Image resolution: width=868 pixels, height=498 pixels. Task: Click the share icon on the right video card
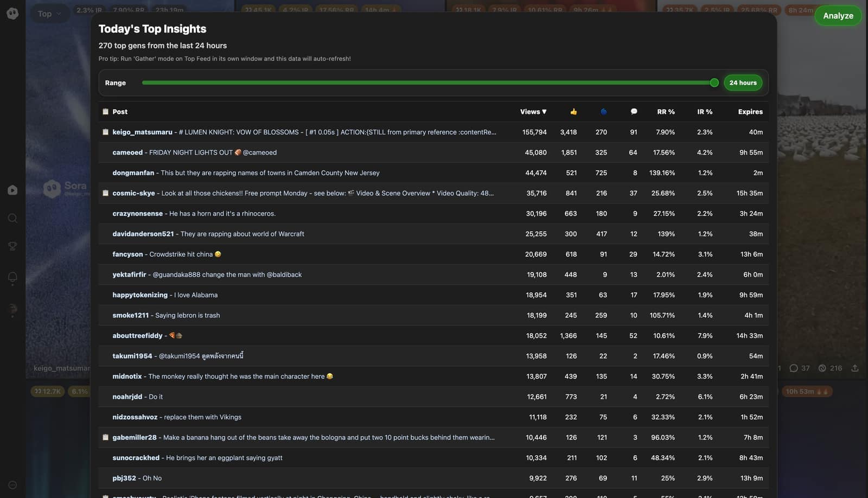tap(855, 368)
